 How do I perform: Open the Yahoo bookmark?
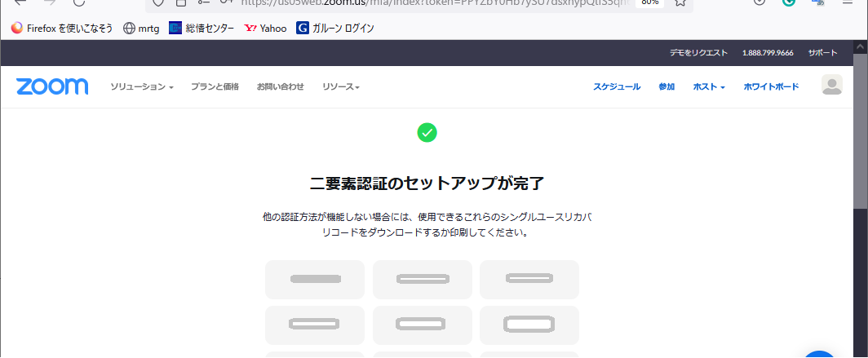[265, 29]
